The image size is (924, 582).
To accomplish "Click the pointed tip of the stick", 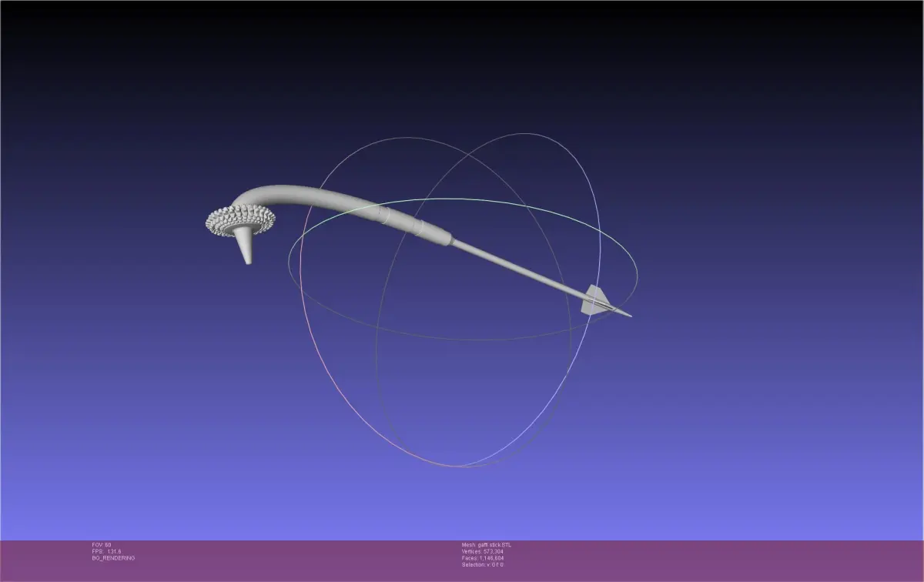I will pos(624,313).
